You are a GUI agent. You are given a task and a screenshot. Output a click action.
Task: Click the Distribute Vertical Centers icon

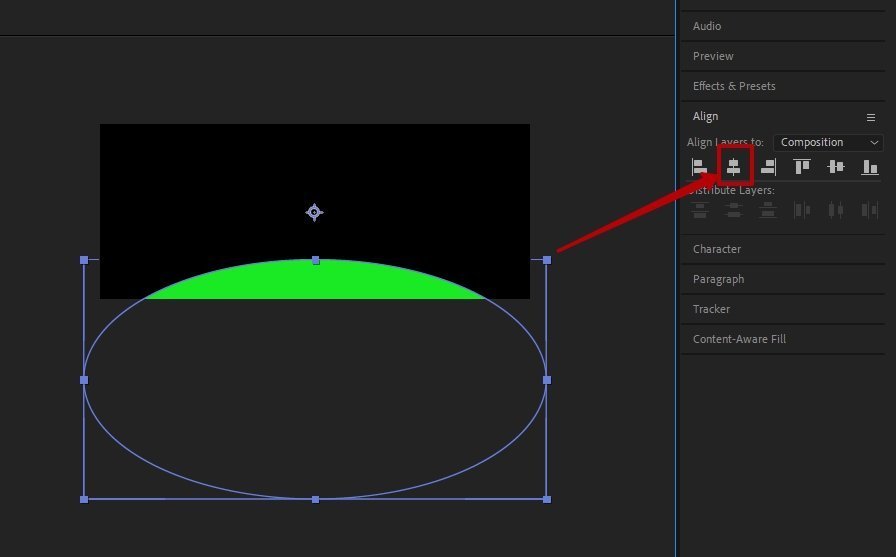click(x=734, y=210)
